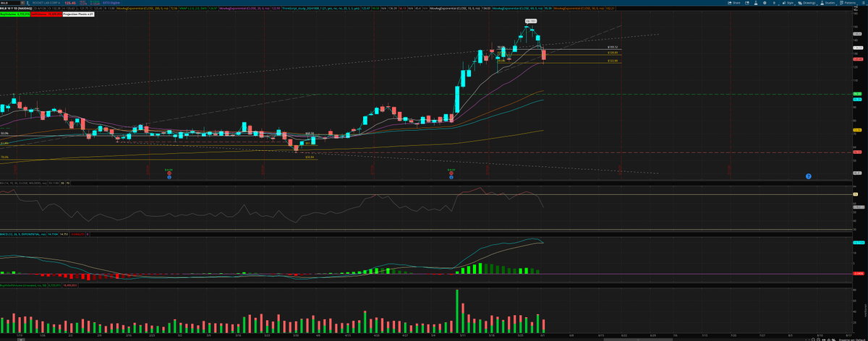Click the Share button in chart toolbar
Screen dimensions: 868x341
coord(734,3)
